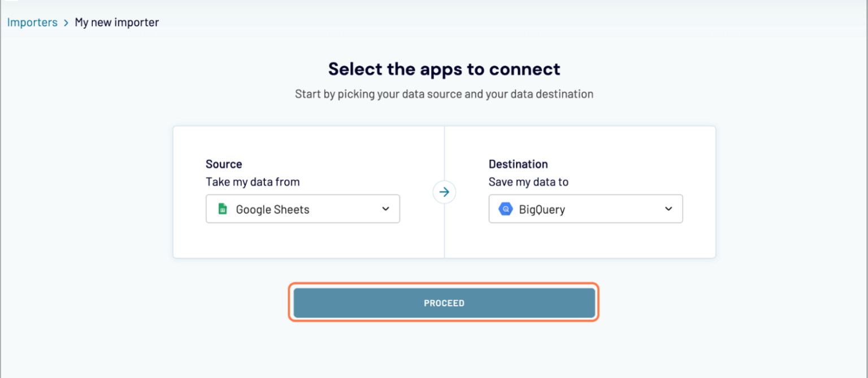868x378 pixels.
Task: Select the My new importer breadcrumb item
Action: pos(116,22)
